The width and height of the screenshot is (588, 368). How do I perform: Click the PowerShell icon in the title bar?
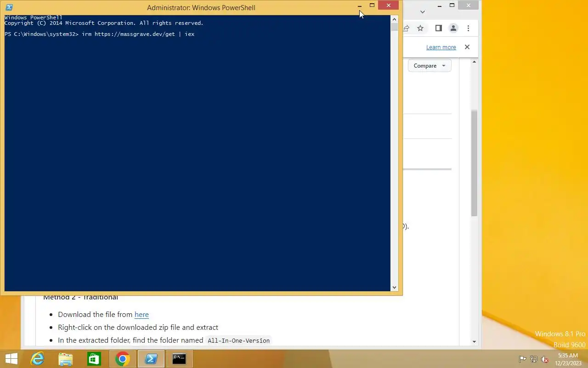coord(9,7)
